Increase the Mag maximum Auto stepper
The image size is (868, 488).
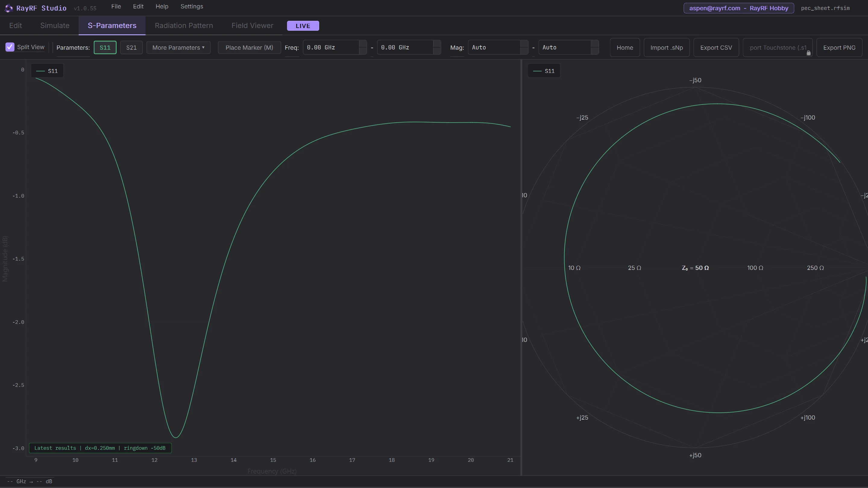click(595, 44)
